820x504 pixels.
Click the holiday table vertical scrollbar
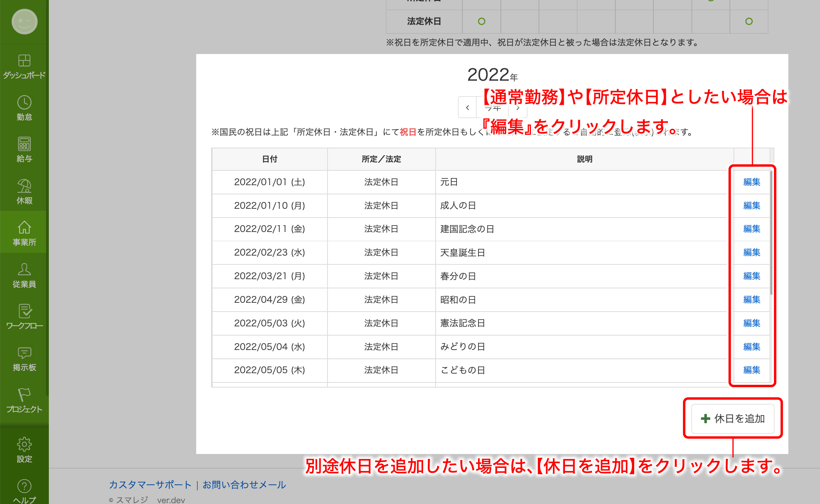(x=772, y=232)
